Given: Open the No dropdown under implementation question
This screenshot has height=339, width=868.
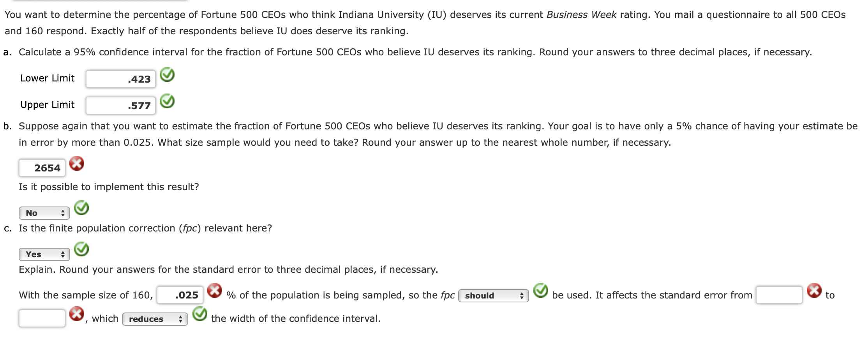Looking at the screenshot, I should [44, 213].
